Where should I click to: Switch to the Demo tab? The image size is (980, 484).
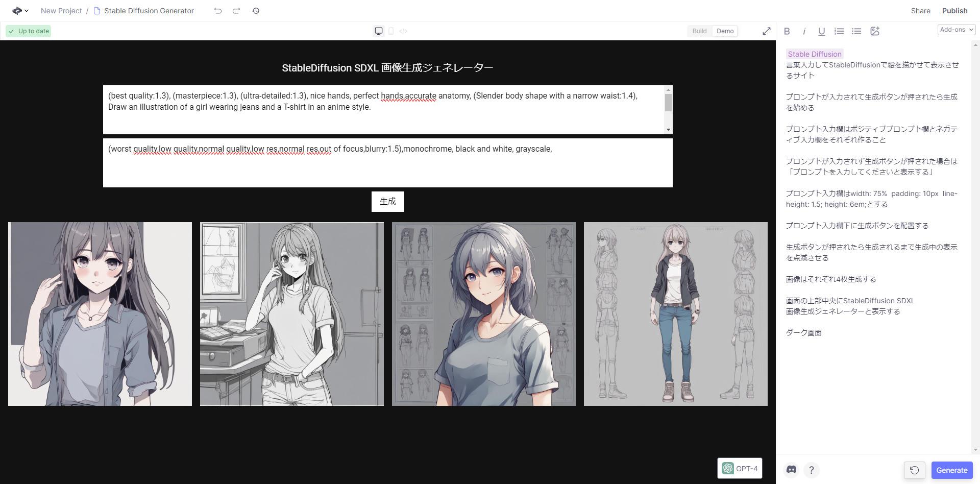[725, 31]
